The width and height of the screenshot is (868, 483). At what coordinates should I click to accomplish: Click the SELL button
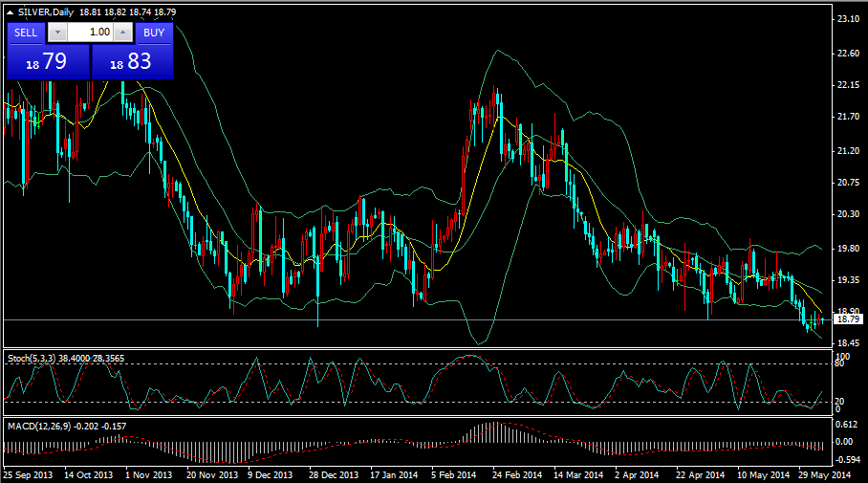coord(26,33)
